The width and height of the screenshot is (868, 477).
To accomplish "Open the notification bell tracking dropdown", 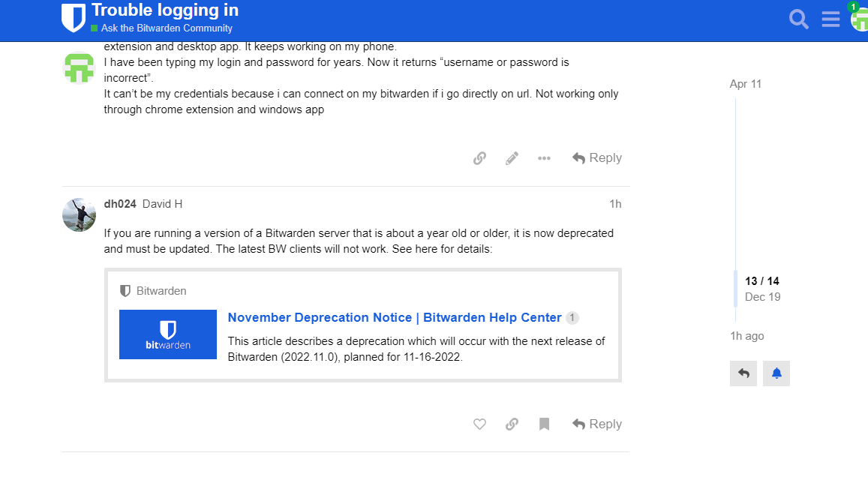I will click(x=776, y=373).
